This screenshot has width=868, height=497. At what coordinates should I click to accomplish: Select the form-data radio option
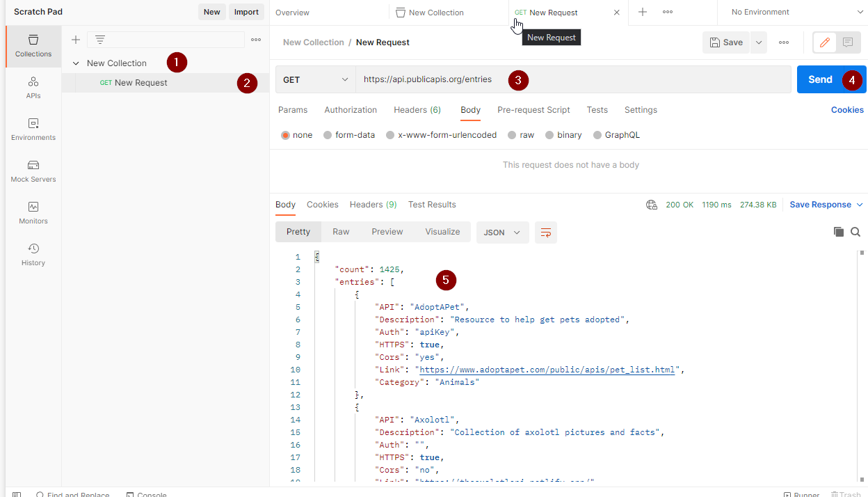pyautogui.click(x=328, y=135)
